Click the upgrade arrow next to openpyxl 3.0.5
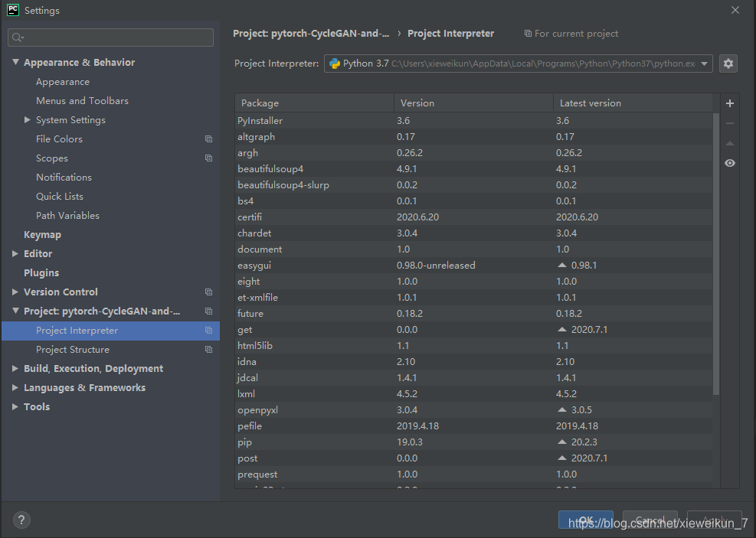Image resolution: width=756 pixels, height=538 pixels. (x=561, y=410)
